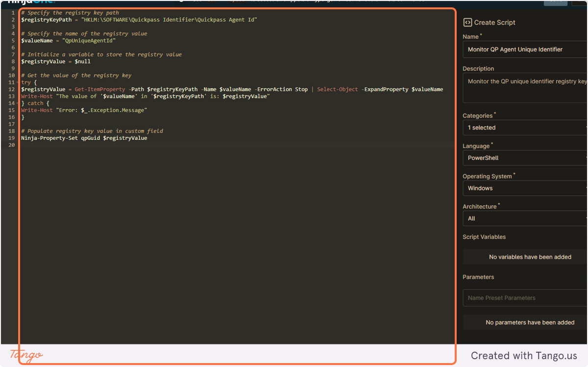Click line number 19 in the gutter
The image size is (588, 367).
point(12,138)
